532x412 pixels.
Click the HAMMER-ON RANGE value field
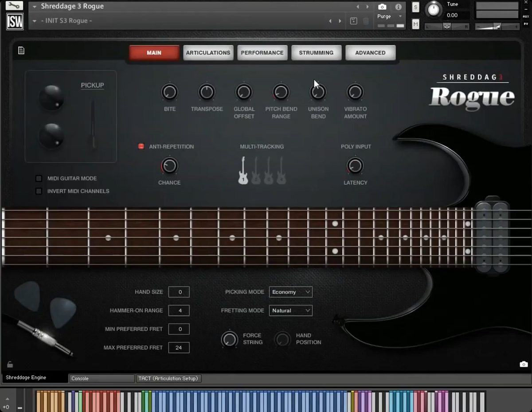coord(179,310)
